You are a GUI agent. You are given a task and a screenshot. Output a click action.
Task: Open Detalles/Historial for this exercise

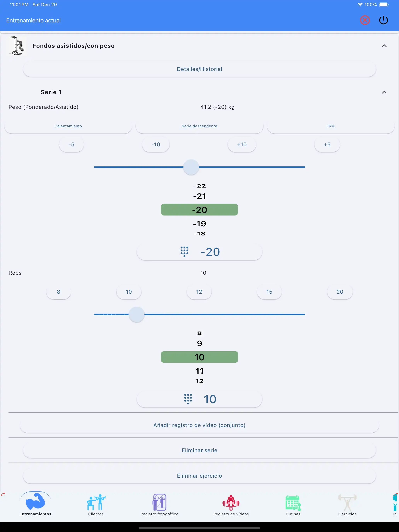point(199,69)
